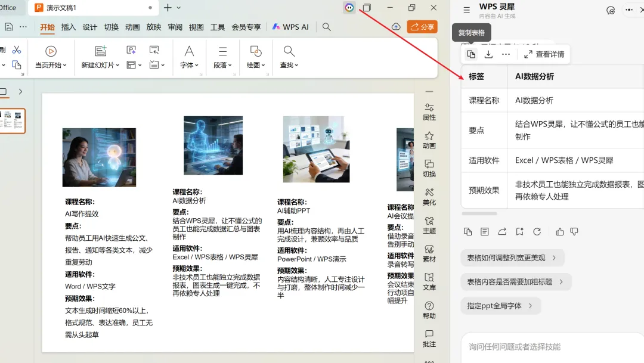Click the thumbs up icon
The width and height of the screenshot is (644, 363).
560,232
